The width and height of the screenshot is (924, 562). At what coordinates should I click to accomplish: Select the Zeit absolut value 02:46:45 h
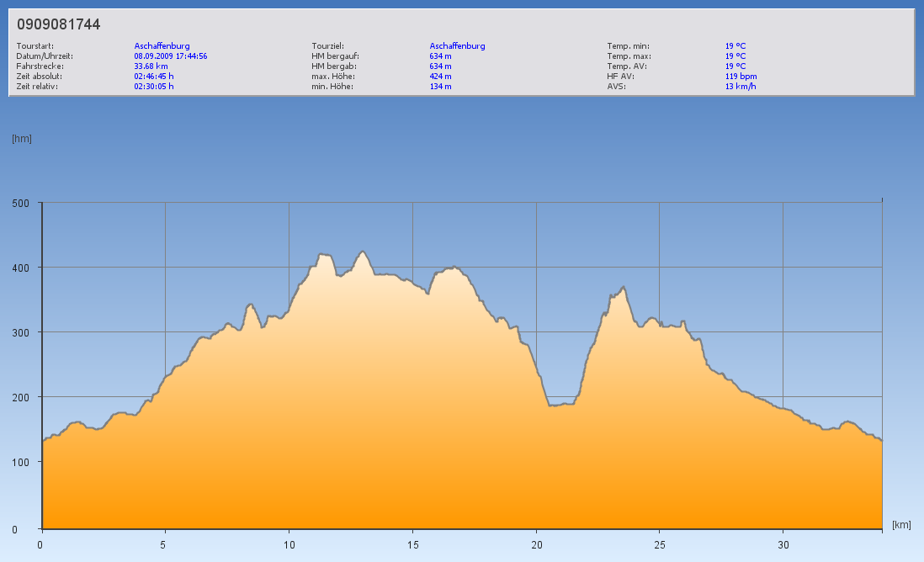pyautogui.click(x=154, y=77)
